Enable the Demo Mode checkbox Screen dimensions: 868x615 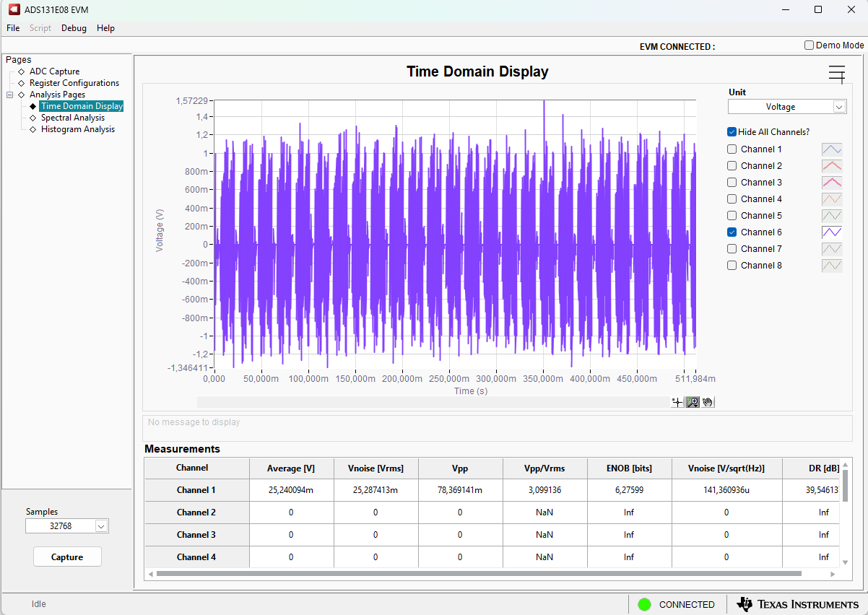click(809, 45)
